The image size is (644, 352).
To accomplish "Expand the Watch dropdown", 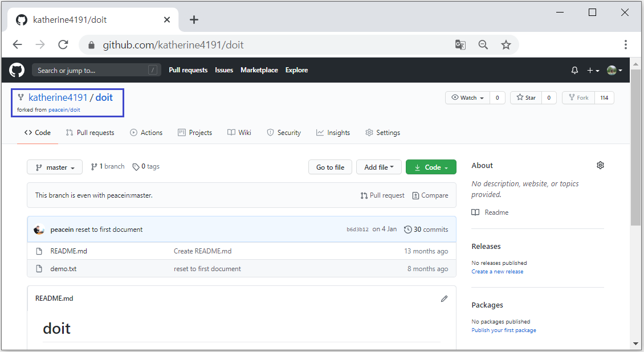I will [467, 97].
